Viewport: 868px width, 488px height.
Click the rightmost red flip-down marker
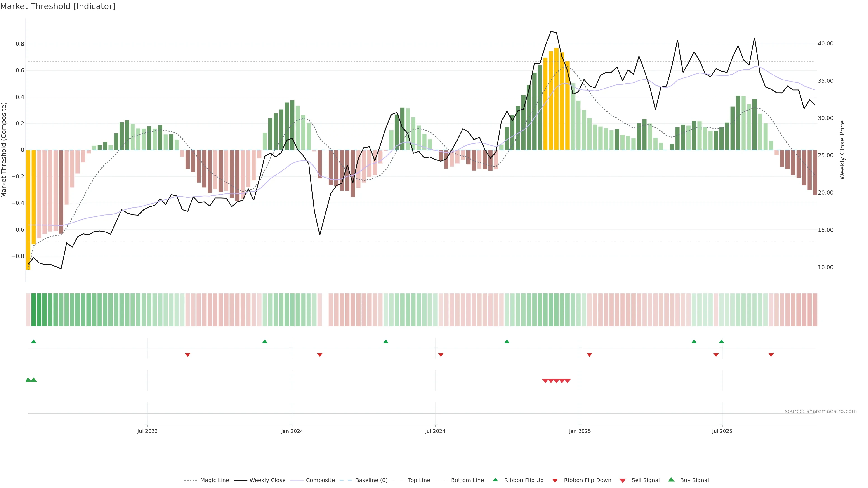pyautogui.click(x=771, y=355)
